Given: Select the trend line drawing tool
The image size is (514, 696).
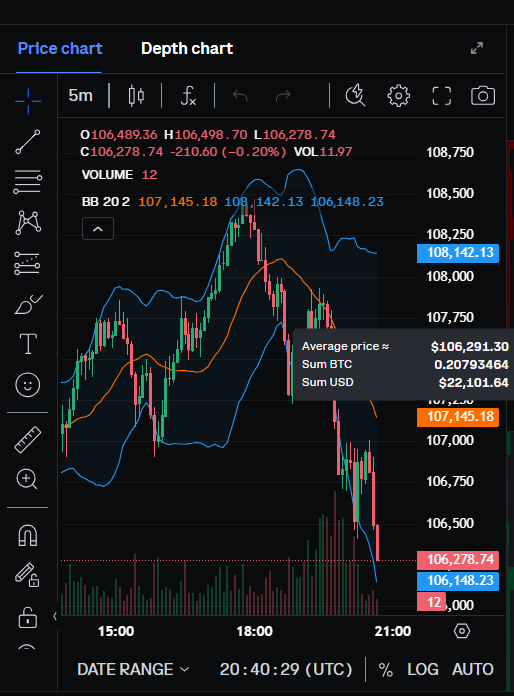Looking at the screenshot, I should tap(28, 142).
